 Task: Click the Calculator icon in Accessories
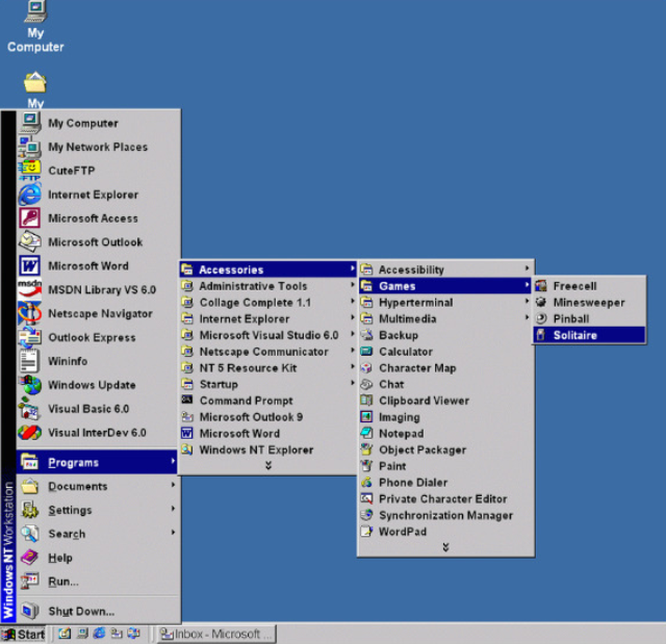(x=366, y=351)
